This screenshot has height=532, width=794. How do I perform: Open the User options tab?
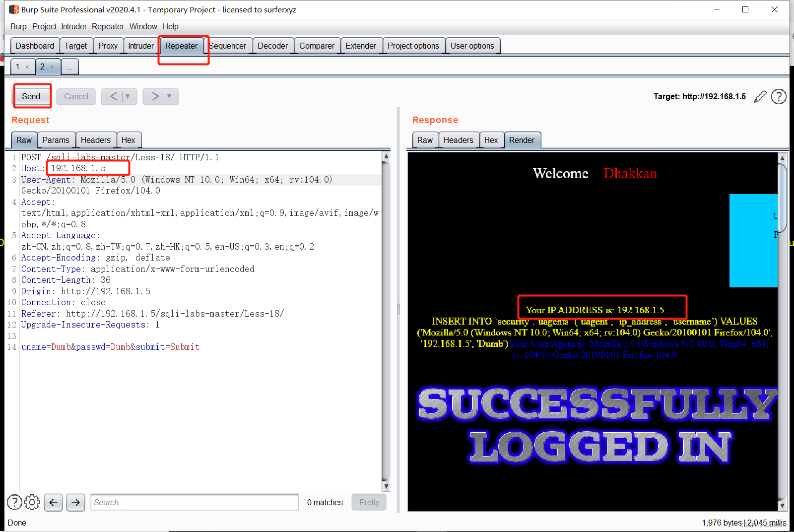coord(472,46)
